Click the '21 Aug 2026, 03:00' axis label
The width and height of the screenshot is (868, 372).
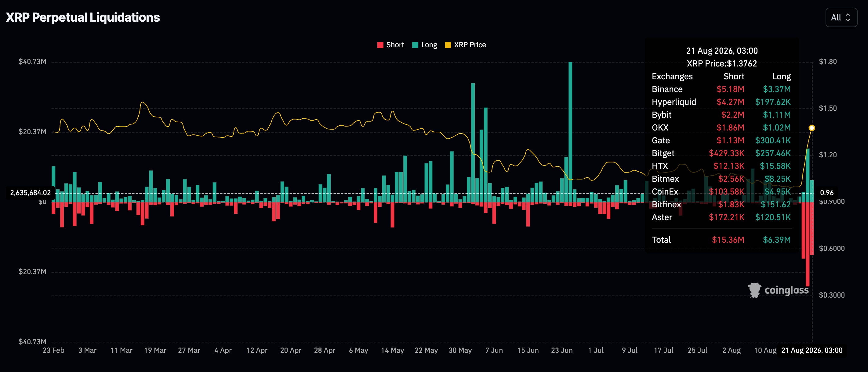[x=812, y=350]
